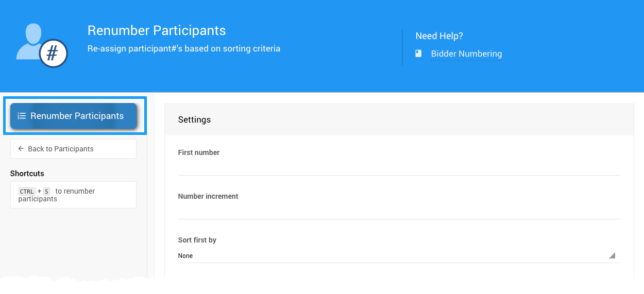Click the triangle arrow of Sort first by

tap(612, 255)
